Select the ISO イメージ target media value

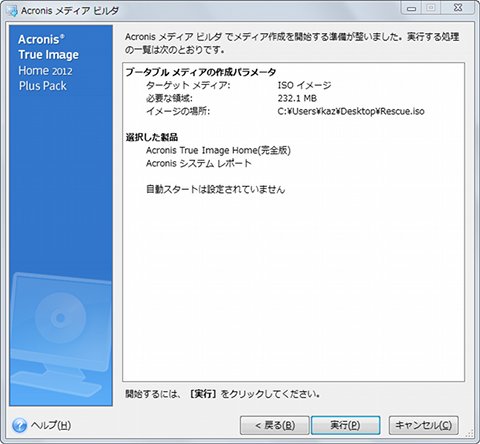pyautogui.click(x=304, y=85)
